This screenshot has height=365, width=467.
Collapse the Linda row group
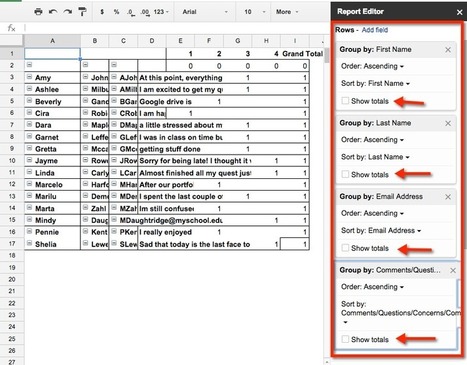pos(29,172)
